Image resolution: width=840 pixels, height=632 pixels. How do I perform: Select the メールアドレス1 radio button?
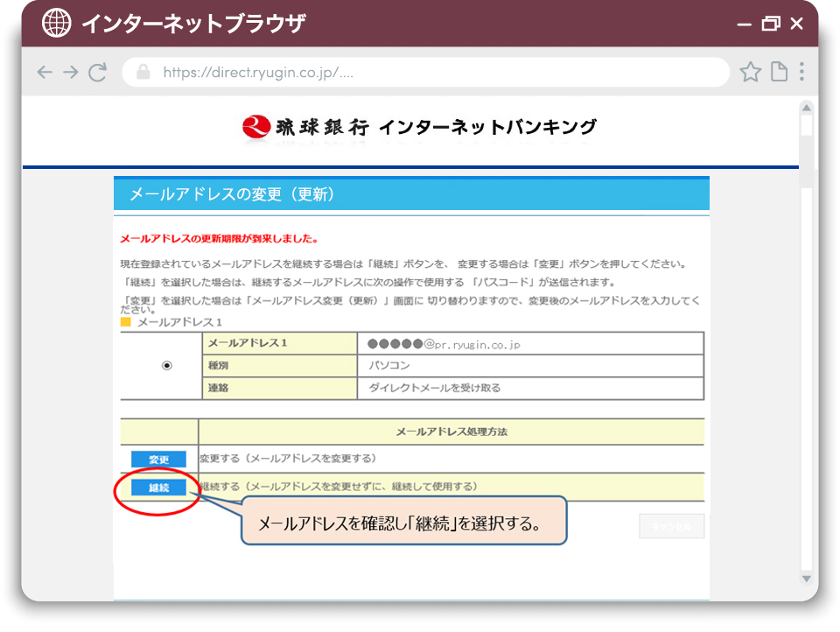click(x=167, y=366)
